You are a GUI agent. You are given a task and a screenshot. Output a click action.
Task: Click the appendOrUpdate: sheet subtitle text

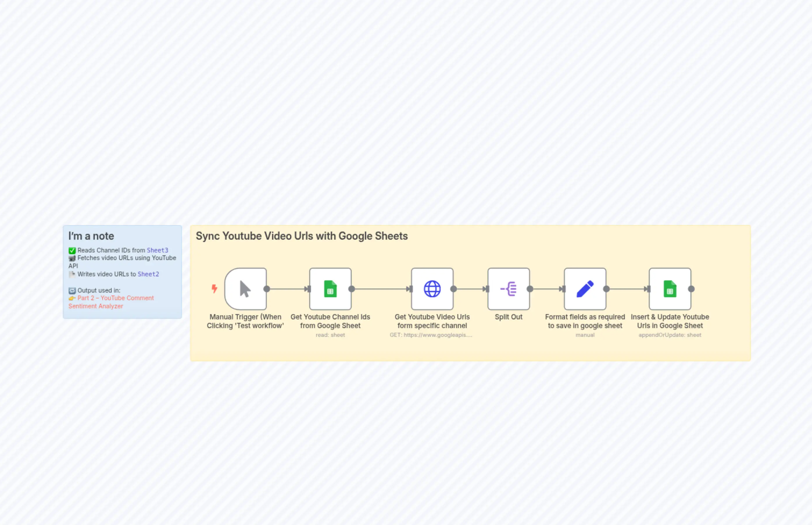670,335
